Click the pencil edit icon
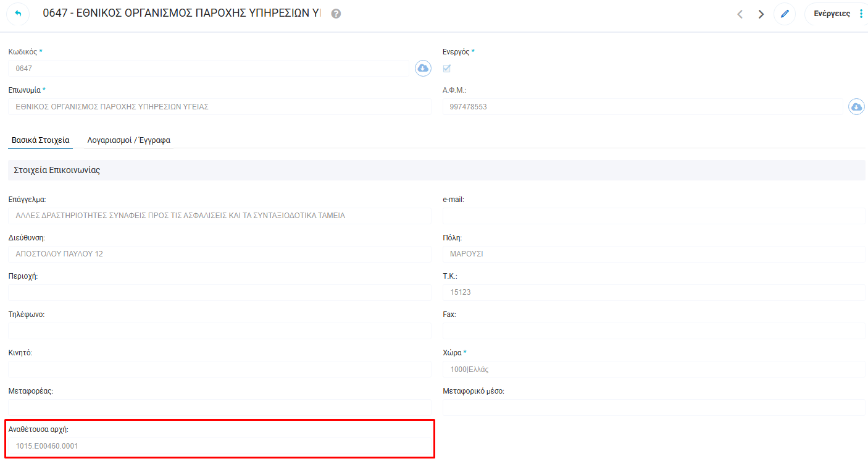 tap(785, 14)
